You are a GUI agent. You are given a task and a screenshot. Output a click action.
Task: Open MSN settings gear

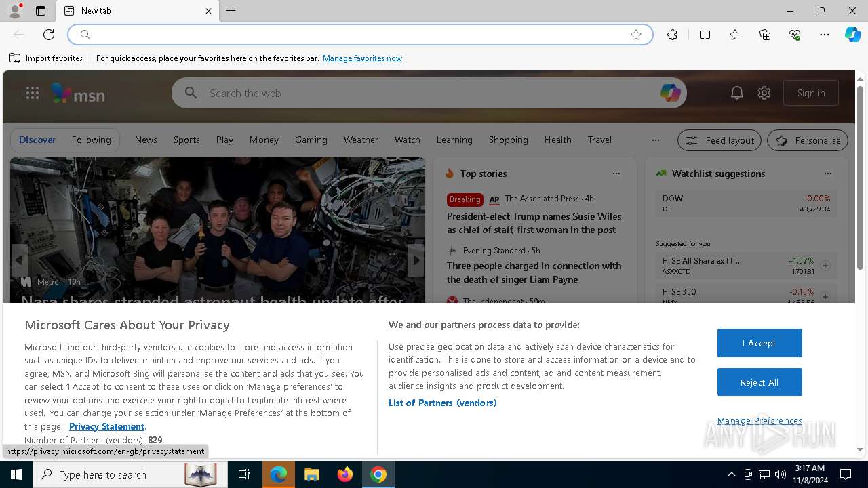click(764, 93)
